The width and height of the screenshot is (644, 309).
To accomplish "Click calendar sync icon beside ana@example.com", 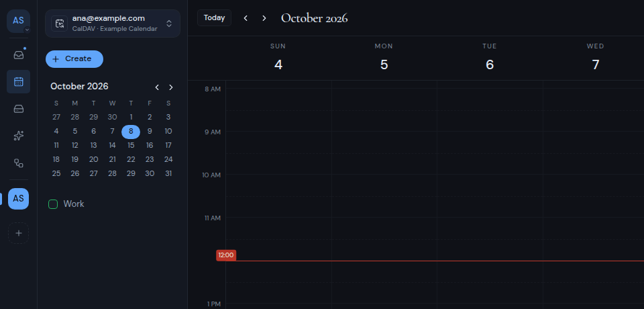I will 60,24.
